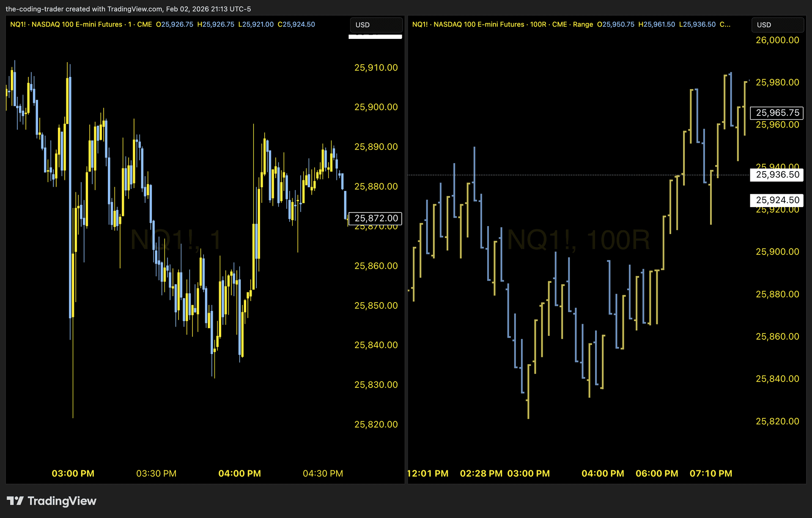Click the 03:00 PM label on left time axis
The image size is (812, 518).
pyautogui.click(x=72, y=473)
